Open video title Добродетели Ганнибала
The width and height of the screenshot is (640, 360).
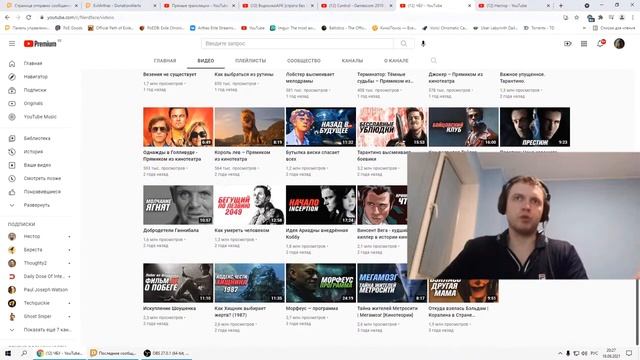click(171, 231)
